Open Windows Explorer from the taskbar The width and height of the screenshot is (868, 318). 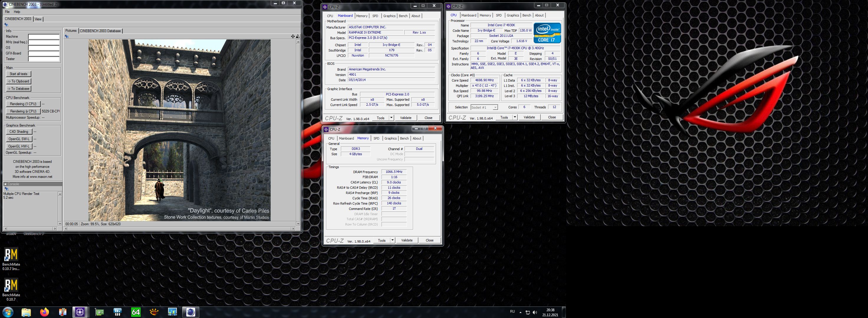26,312
